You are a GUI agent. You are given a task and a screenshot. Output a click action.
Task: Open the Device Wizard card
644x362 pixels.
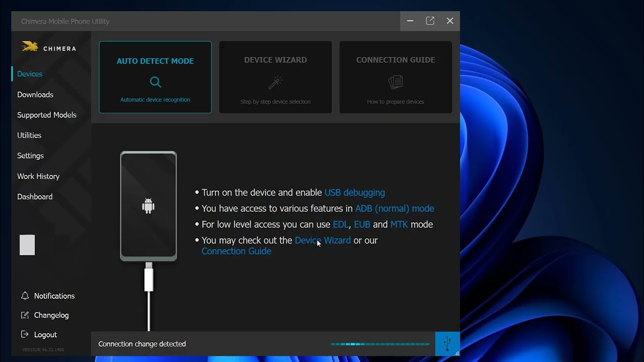275,77
